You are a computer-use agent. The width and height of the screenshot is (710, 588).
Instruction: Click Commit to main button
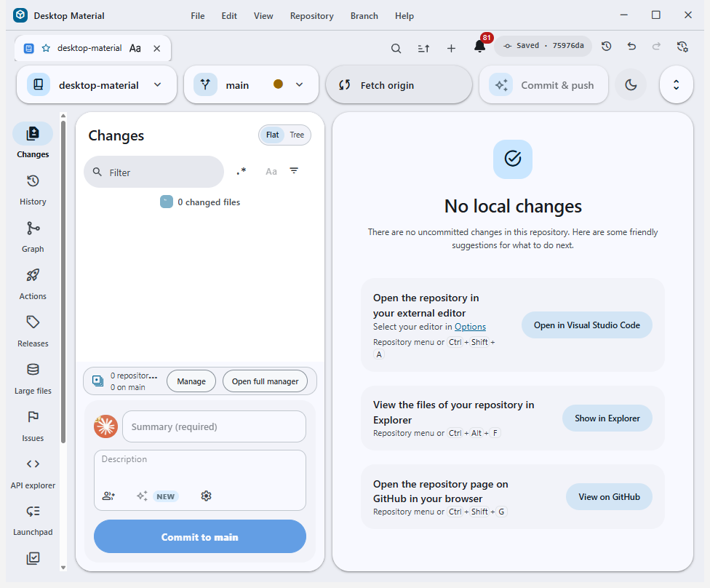coord(199,537)
